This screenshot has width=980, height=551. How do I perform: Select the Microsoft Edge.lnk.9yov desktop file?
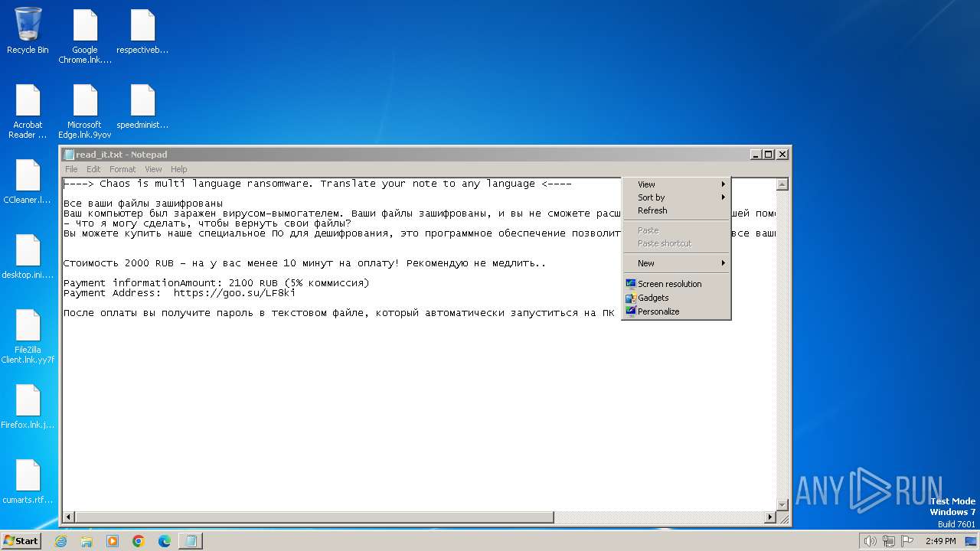pos(85,111)
